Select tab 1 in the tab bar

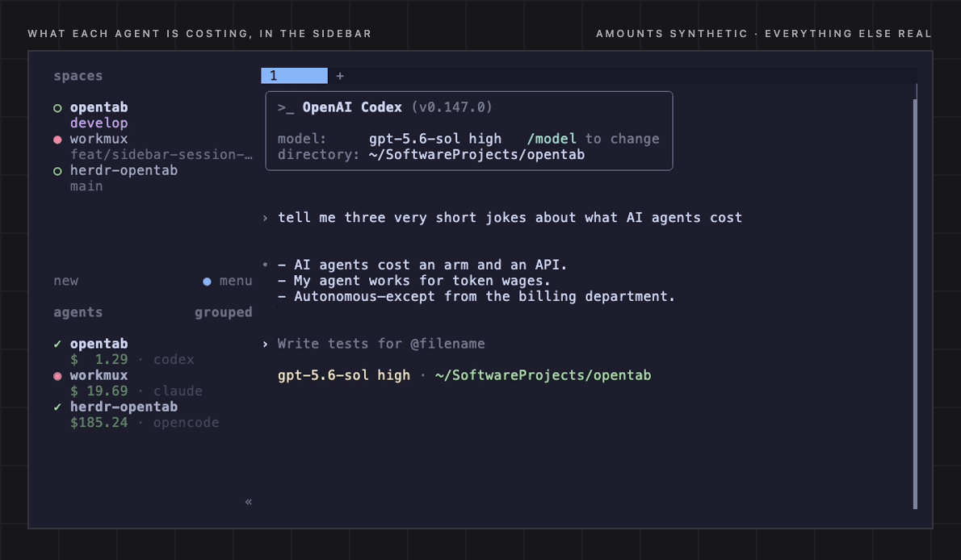point(294,75)
